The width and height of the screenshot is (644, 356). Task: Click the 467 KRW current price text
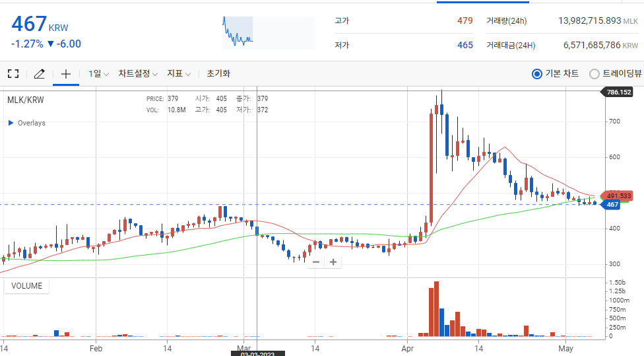tap(40, 24)
